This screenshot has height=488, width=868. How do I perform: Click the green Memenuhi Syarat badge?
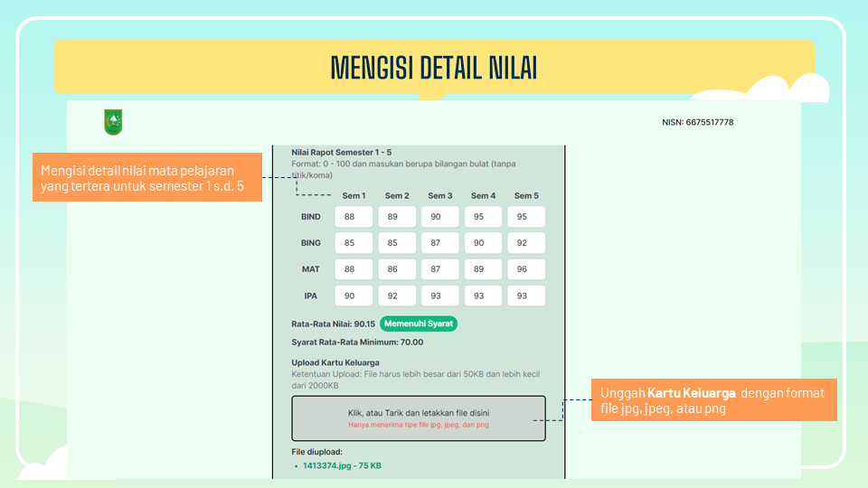(419, 324)
